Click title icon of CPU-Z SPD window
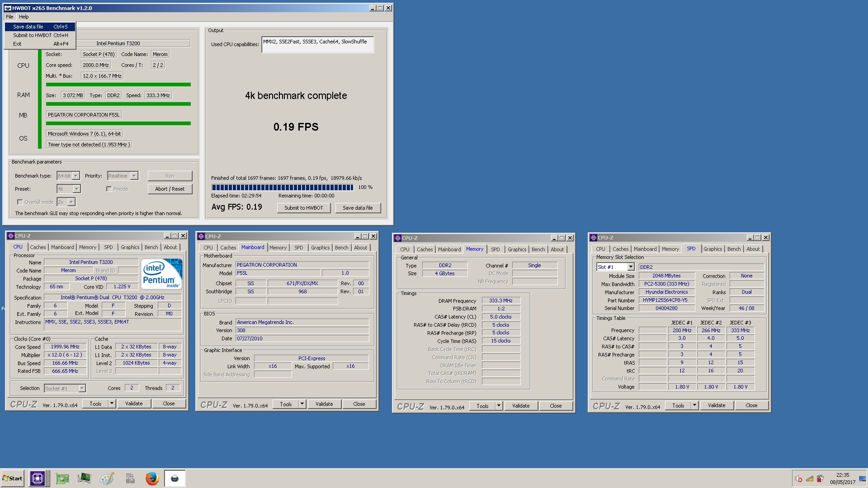Image resolution: width=868 pixels, height=488 pixels. (x=594, y=238)
